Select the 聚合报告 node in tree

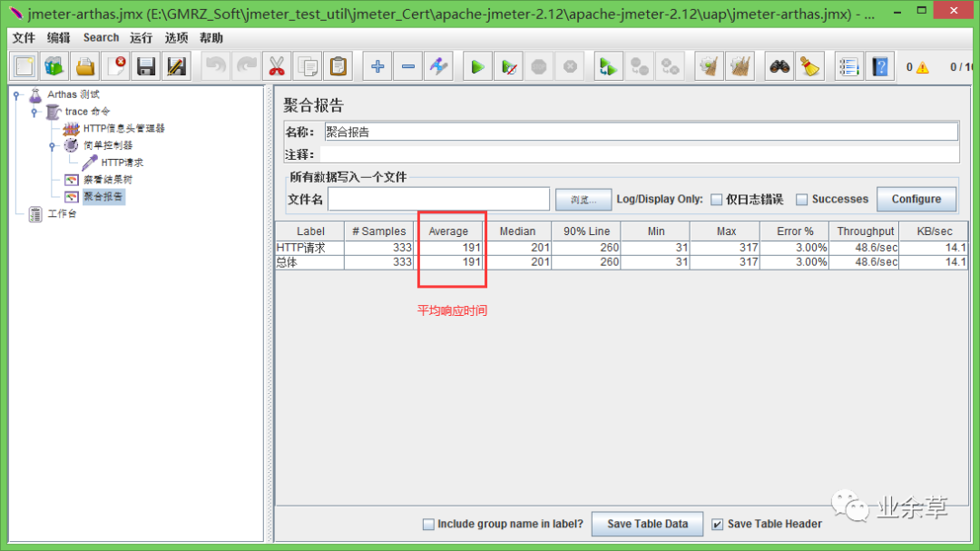point(103,196)
